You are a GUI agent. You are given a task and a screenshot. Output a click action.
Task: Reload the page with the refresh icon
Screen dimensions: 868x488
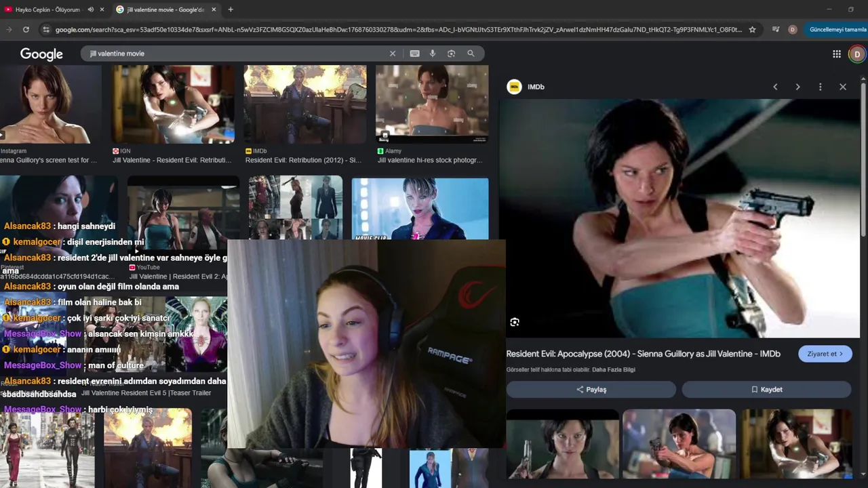pos(26,30)
